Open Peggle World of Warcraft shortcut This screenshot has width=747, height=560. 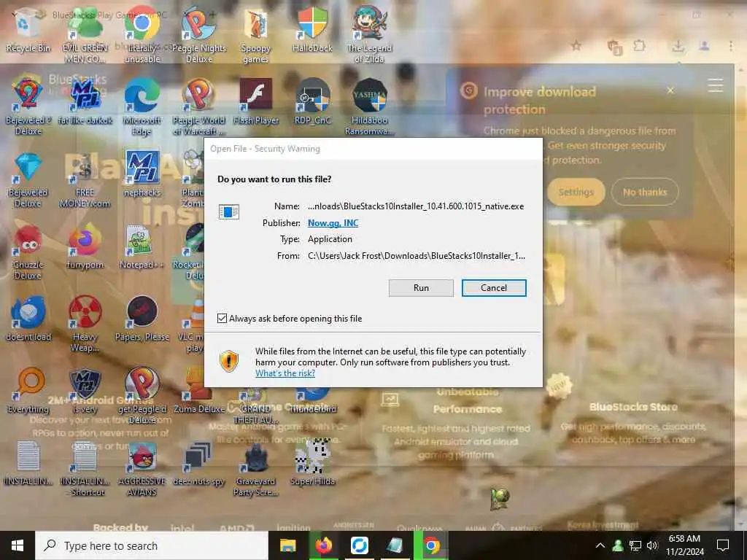198,108
